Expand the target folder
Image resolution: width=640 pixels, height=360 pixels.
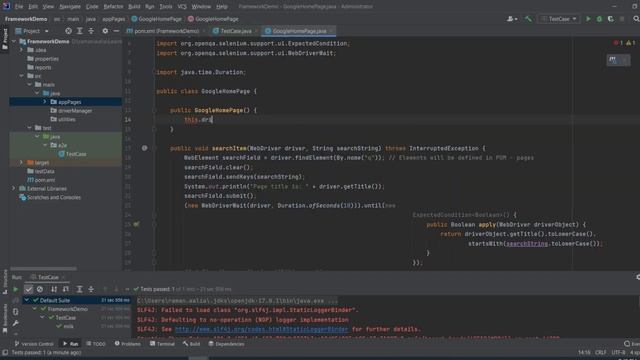pyautogui.click(x=22, y=162)
